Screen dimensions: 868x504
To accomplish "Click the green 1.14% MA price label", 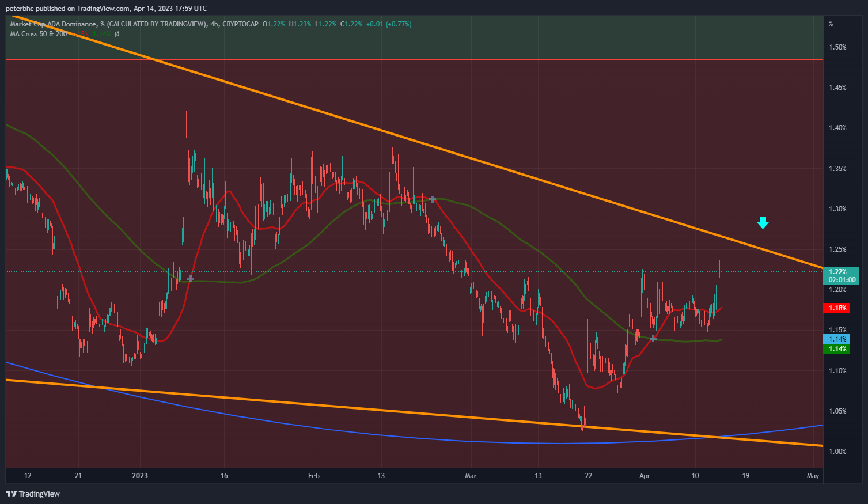I will [x=837, y=349].
